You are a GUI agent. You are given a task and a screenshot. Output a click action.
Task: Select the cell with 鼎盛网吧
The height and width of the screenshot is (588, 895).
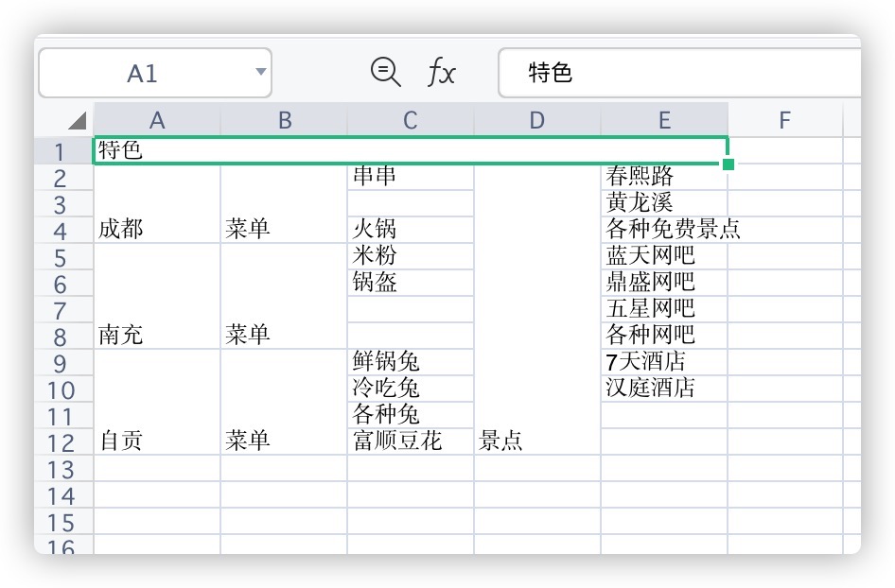click(x=664, y=282)
